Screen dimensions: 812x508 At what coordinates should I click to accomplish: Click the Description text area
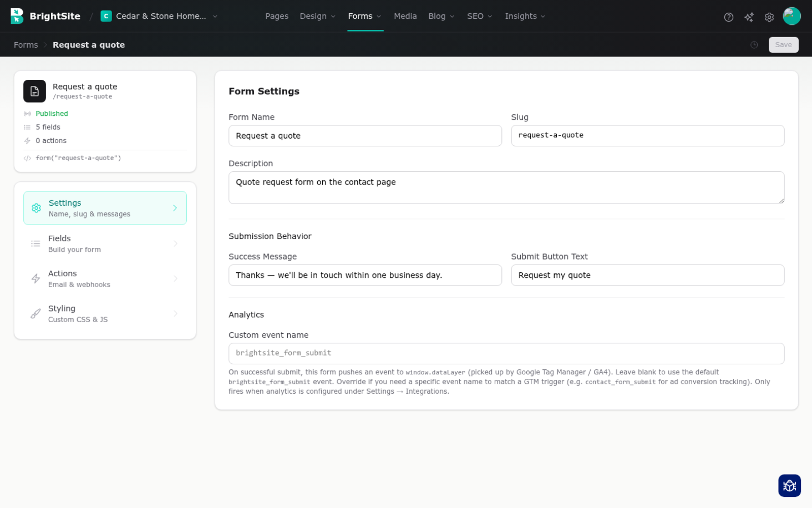pyautogui.click(x=506, y=187)
